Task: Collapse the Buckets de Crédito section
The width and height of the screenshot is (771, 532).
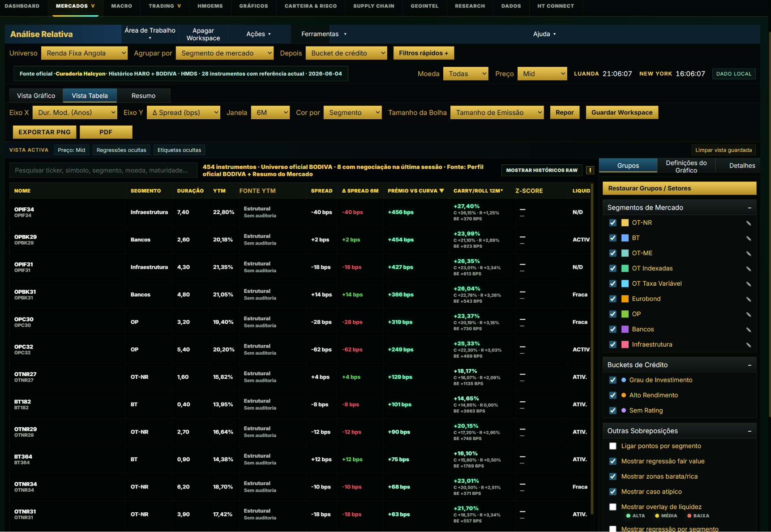Action: [749, 365]
